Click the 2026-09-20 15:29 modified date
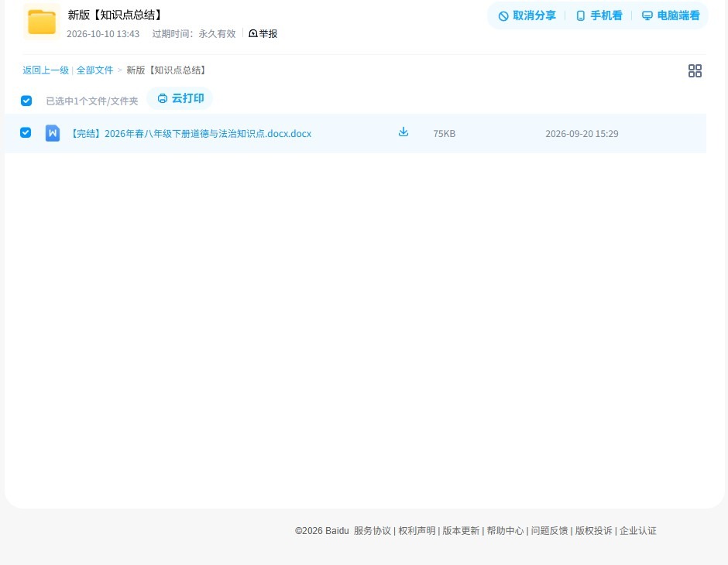728x565 pixels. click(582, 134)
